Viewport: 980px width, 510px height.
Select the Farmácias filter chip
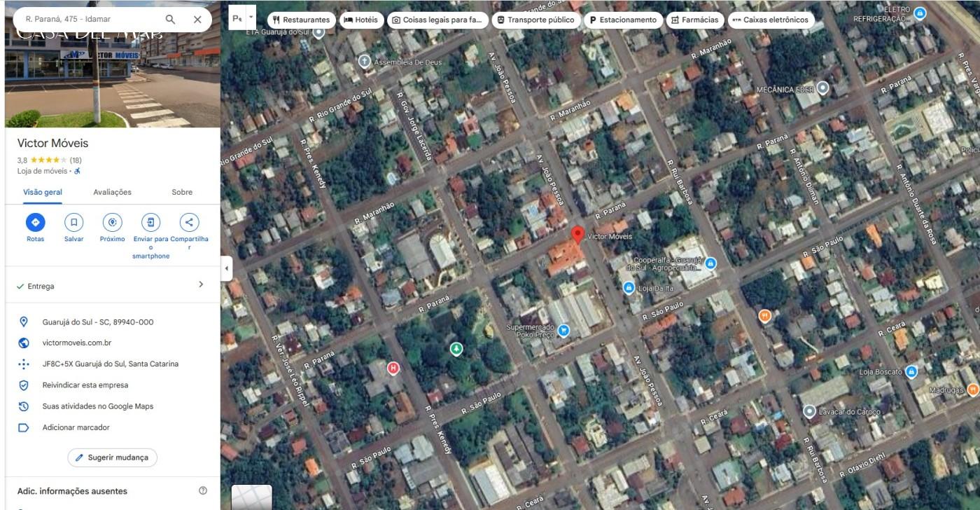(695, 20)
